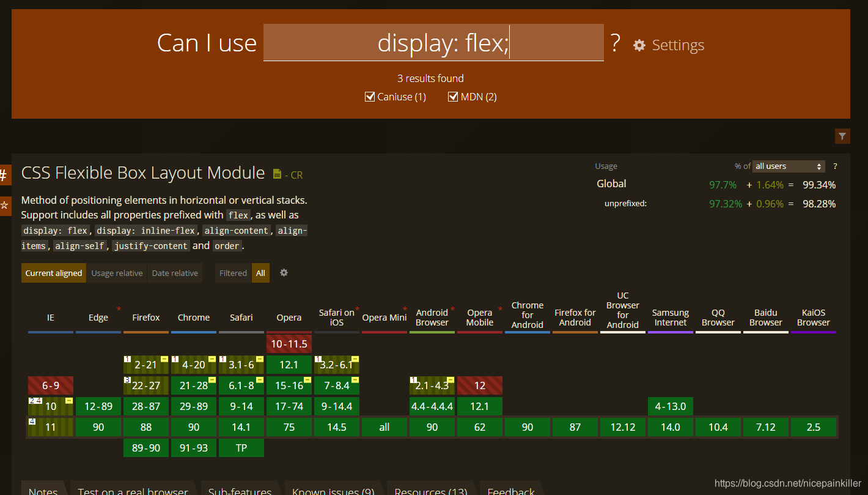Screen dimensions: 868x495
Task: Select the Edge 12-89 cell
Action: click(x=98, y=406)
